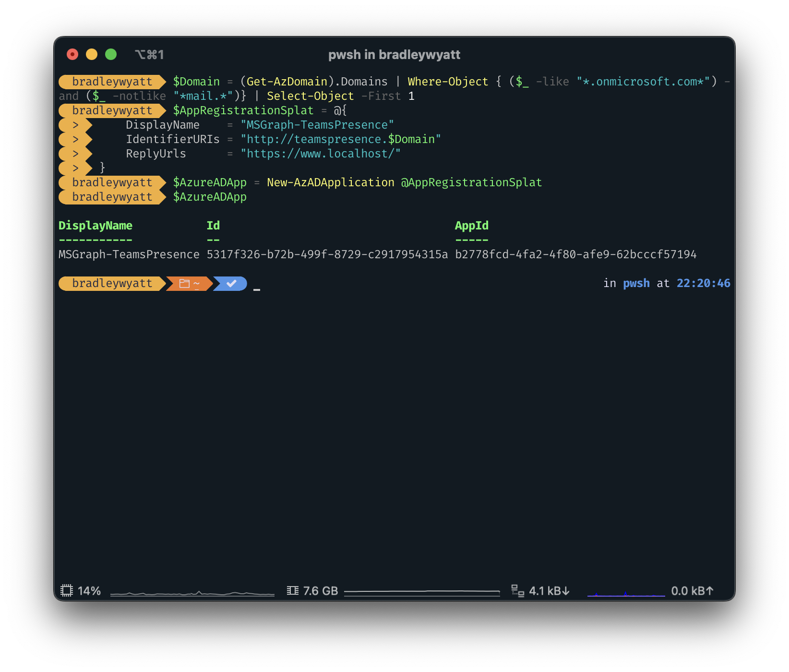Click the '14%' CPU value
The height and width of the screenshot is (672, 789).
[x=89, y=591]
